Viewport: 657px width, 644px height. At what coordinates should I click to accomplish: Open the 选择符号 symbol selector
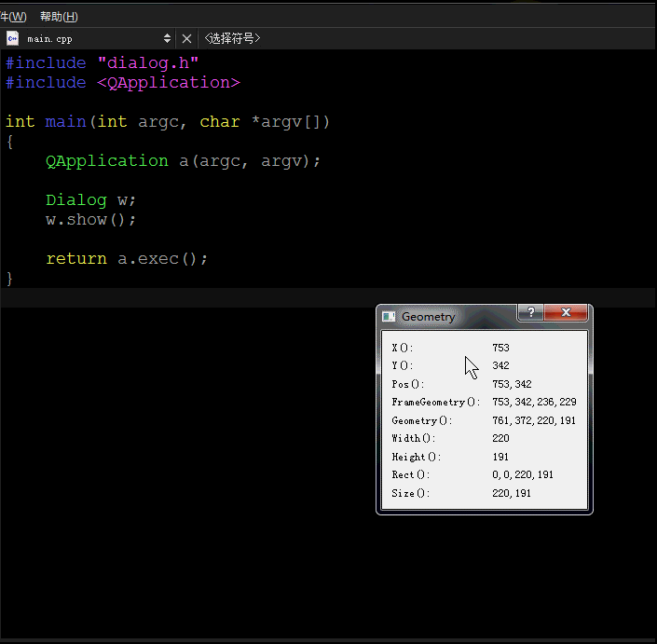[x=232, y=38]
